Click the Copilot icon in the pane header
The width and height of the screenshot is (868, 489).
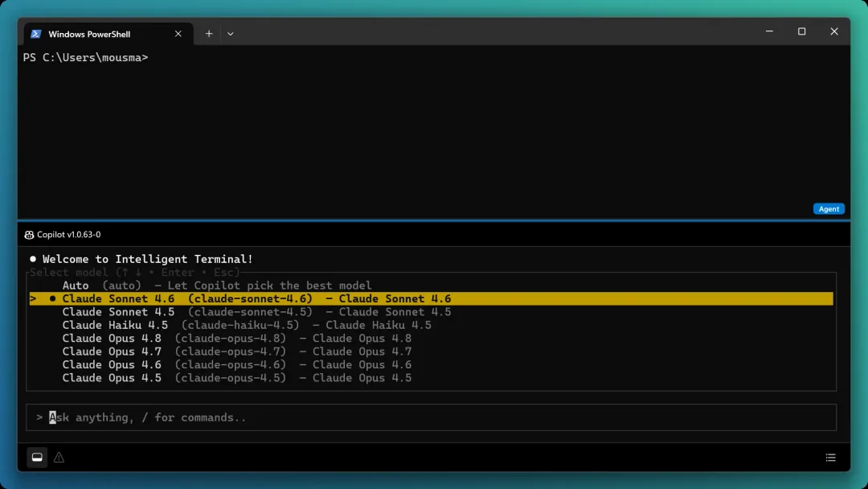coord(30,235)
